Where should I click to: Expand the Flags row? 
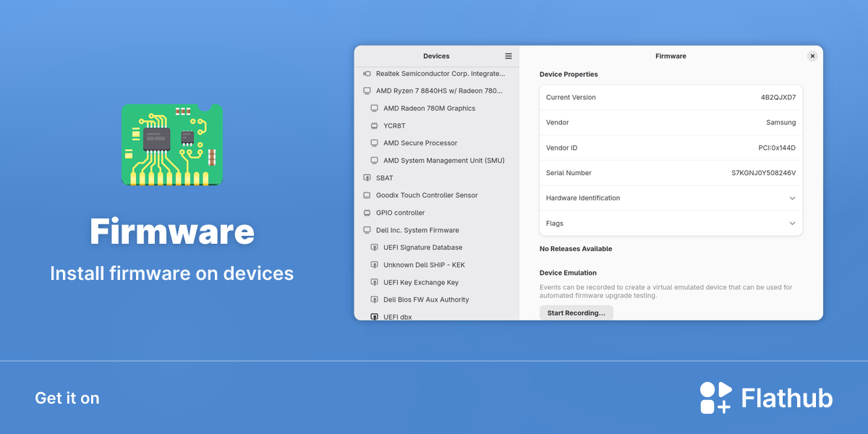pyautogui.click(x=671, y=224)
